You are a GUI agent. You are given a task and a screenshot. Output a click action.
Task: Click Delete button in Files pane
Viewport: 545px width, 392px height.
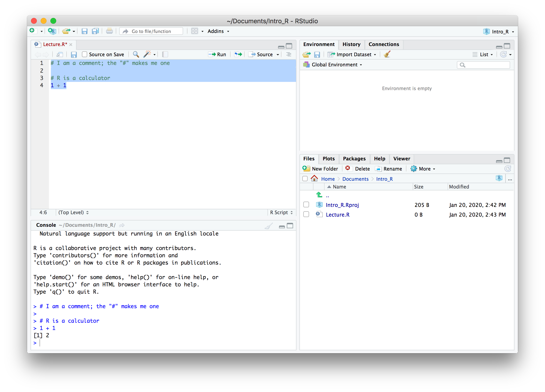[358, 169]
